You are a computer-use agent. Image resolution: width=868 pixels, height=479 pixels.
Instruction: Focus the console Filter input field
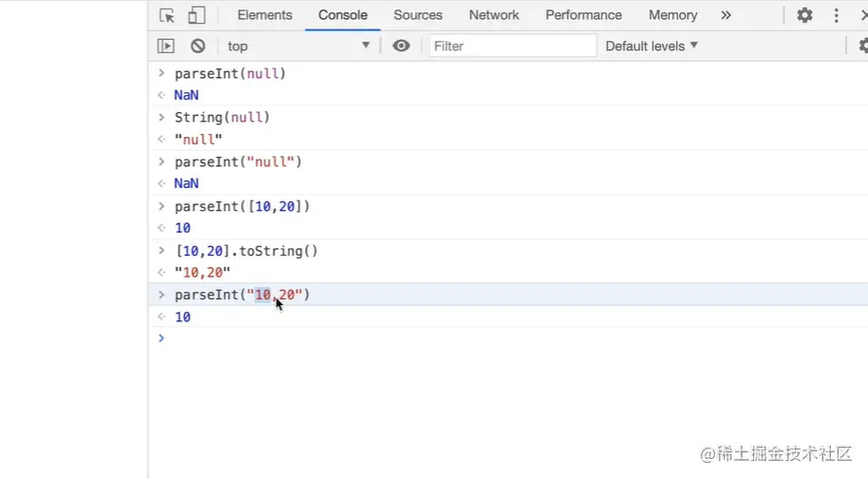pos(513,46)
